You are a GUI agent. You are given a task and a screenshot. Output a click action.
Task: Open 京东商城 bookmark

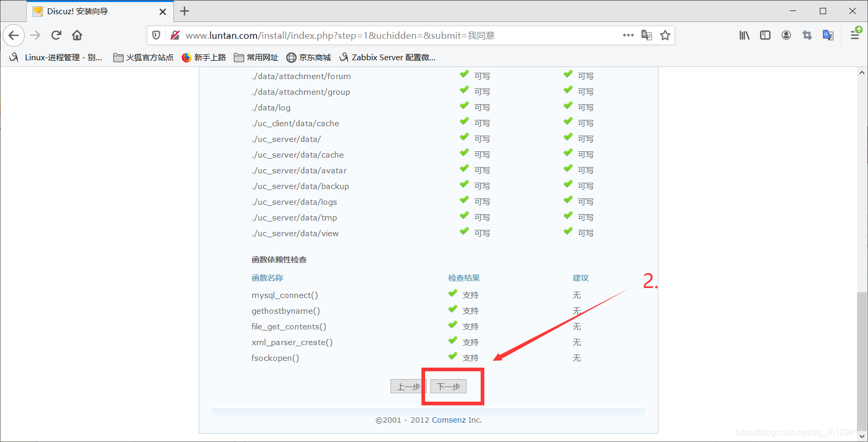309,57
